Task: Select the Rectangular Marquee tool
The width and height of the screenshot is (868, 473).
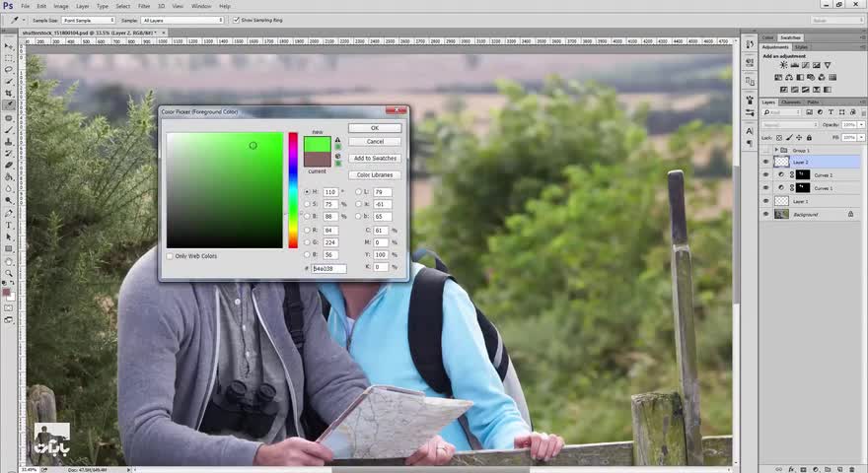Action: pyautogui.click(x=8, y=58)
